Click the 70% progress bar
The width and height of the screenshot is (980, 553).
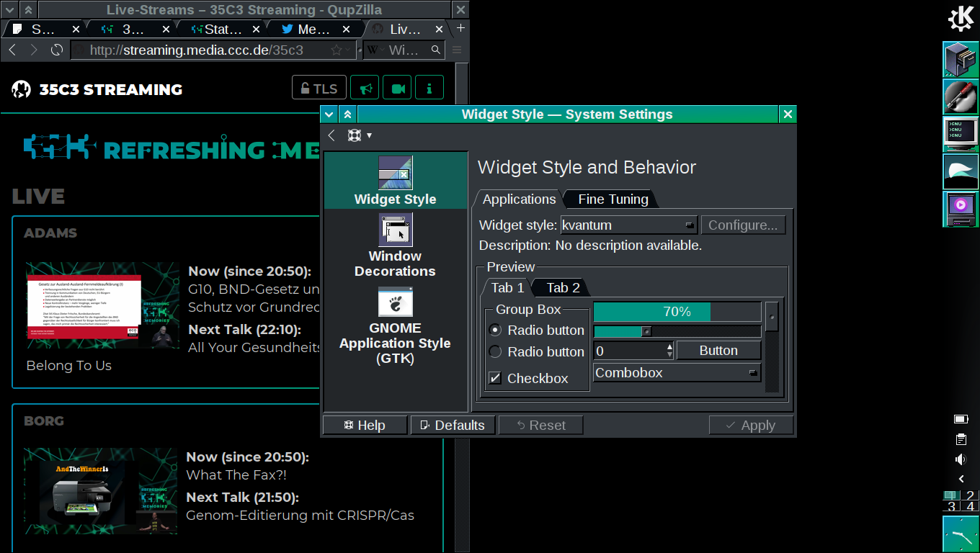(677, 312)
